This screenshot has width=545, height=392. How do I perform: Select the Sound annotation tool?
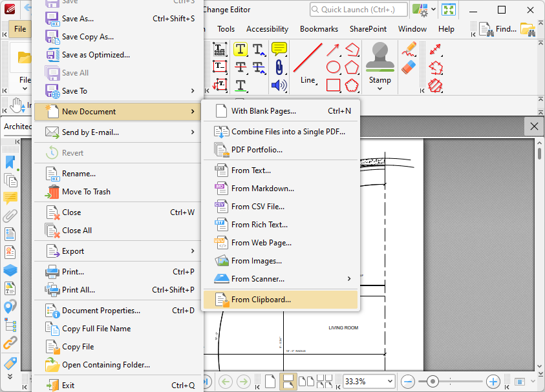279,85
